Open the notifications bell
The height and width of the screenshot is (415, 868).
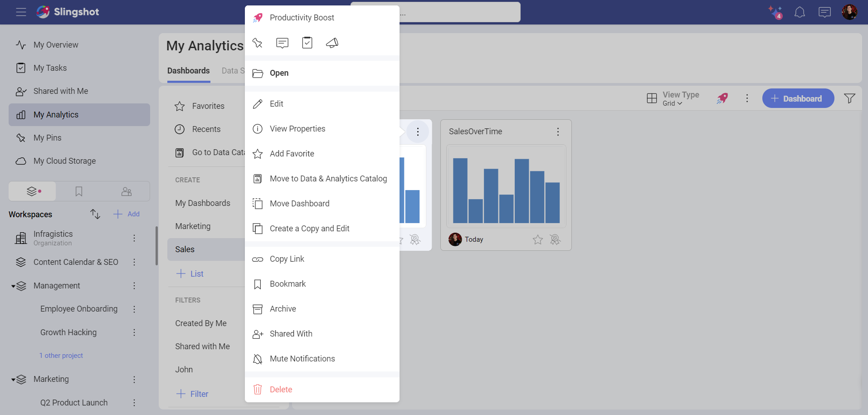point(800,12)
